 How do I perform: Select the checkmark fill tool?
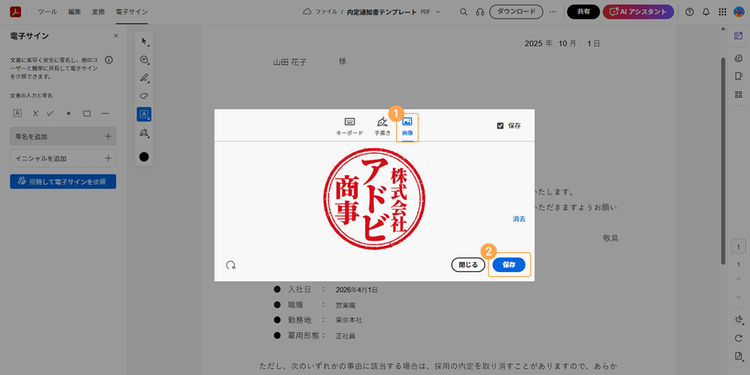[50, 113]
